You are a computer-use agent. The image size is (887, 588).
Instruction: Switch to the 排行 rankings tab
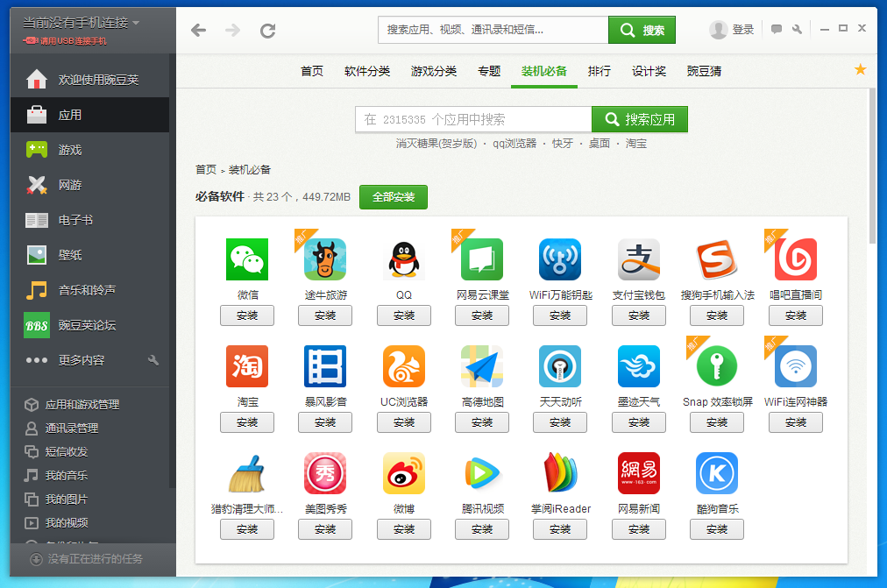click(600, 71)
